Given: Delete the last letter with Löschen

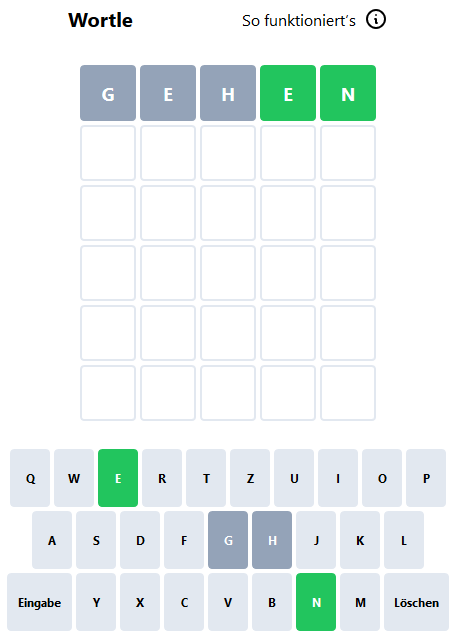Looking at the screenshot, I should click(416, 602).
